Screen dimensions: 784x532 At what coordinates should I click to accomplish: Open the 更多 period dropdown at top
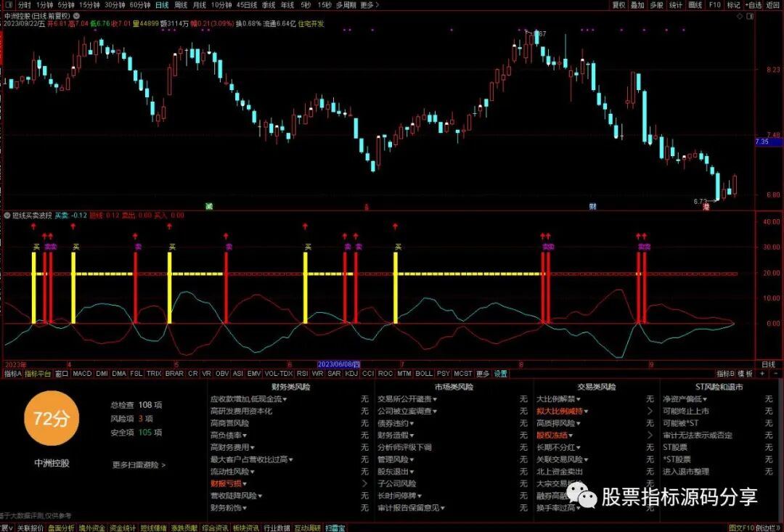click(369, 5)
